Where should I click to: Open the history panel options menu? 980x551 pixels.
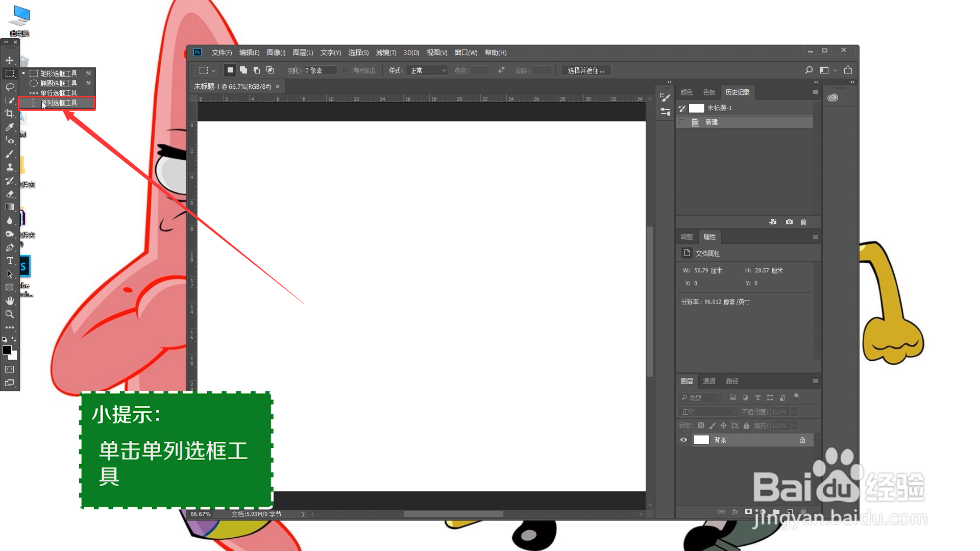click(815, 92)
